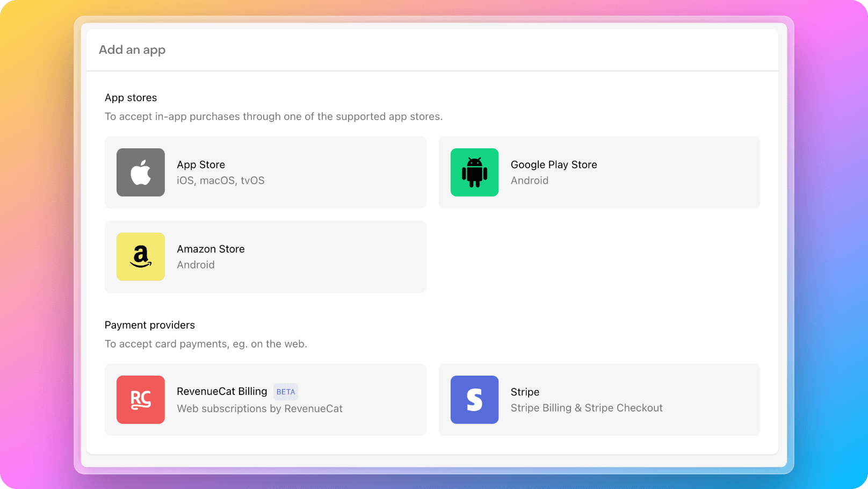Click the BETA badge
Image resolution: width=868 pixels, height=489 pixels.
coord(286,392)
